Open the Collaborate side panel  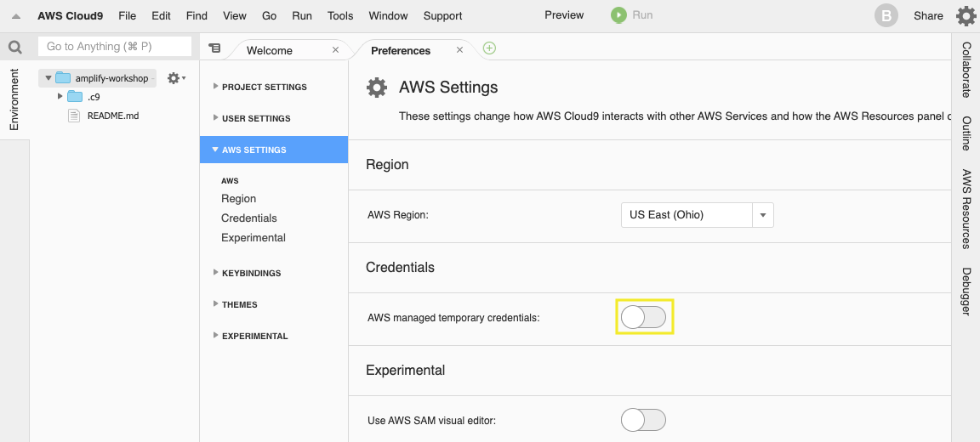[x=966, y=70]
